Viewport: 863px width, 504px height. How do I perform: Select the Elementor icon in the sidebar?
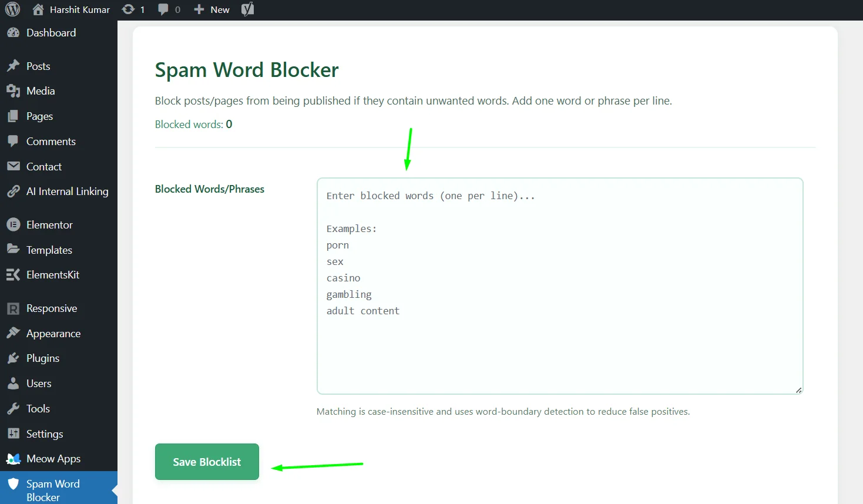click(13, 224)
